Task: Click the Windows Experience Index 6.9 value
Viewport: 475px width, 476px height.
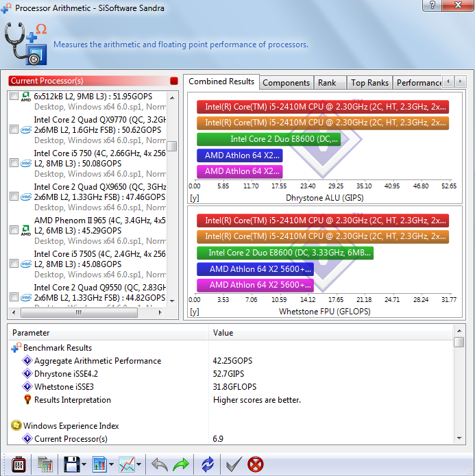Action: point(218,438)
